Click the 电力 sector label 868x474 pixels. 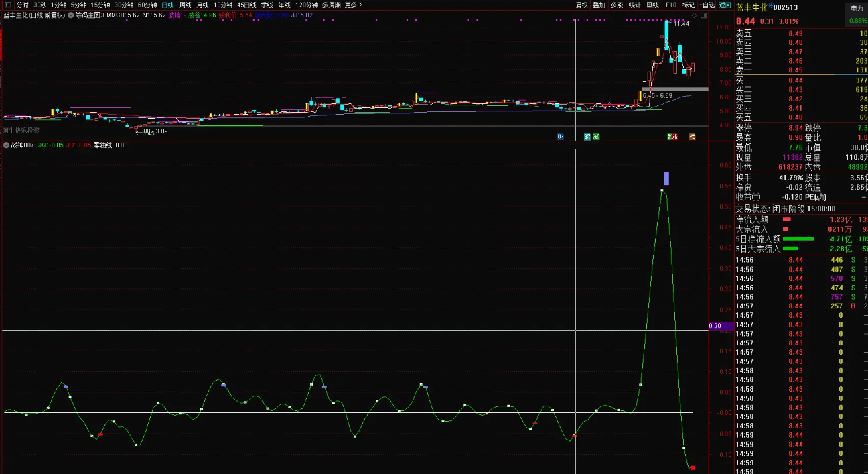coord(857,9)
